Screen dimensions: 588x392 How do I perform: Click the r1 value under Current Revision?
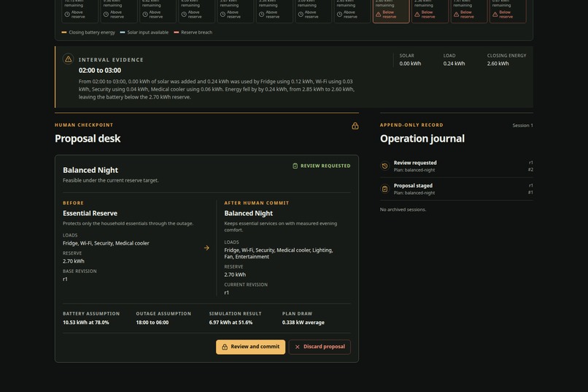point(226,293)
